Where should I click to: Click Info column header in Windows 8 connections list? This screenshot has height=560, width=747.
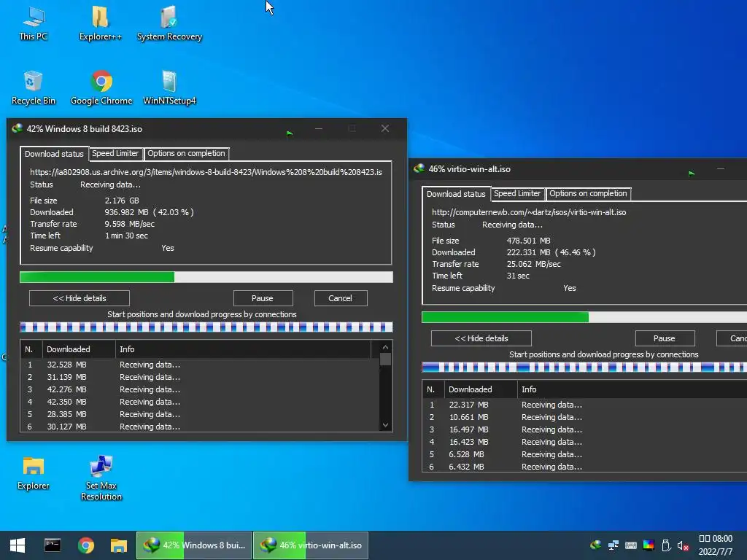coord(243,349)
